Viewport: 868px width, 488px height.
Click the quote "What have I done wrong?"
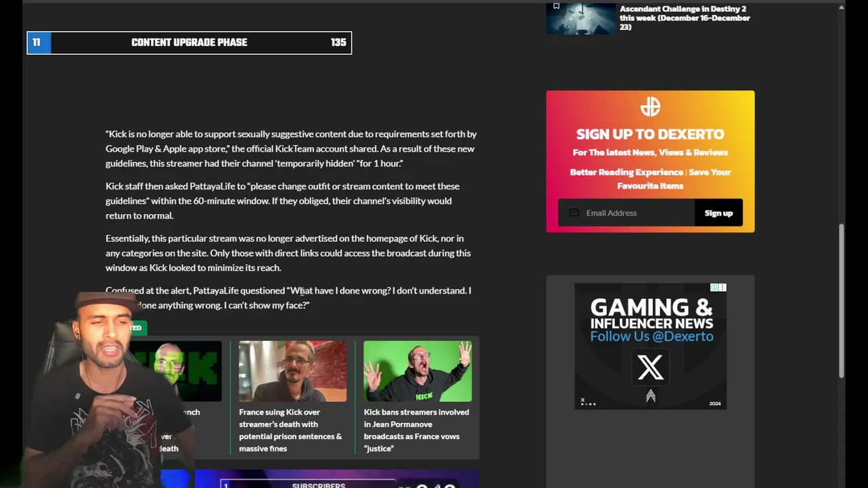338,291
